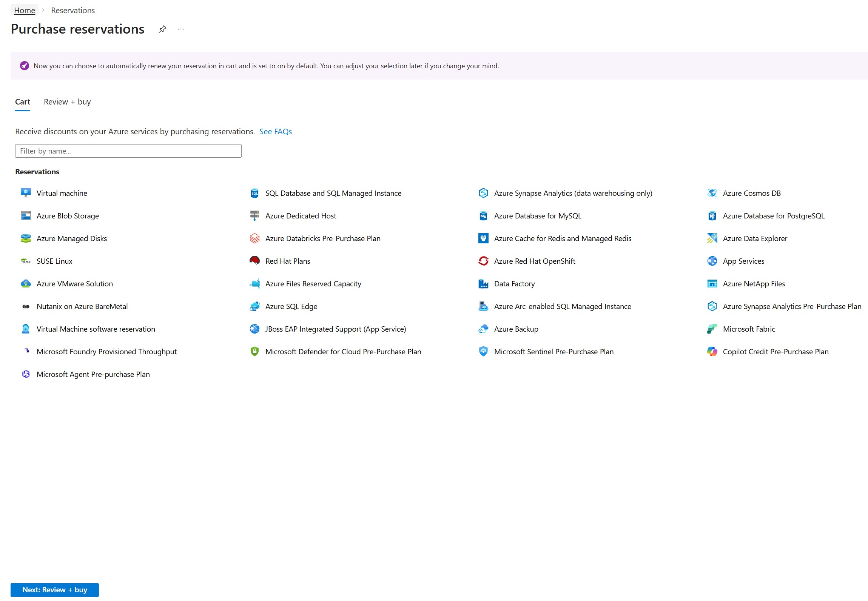Click the Azure Red Hat OpenShift icon
868x601 pixels.
coord(483,261)
